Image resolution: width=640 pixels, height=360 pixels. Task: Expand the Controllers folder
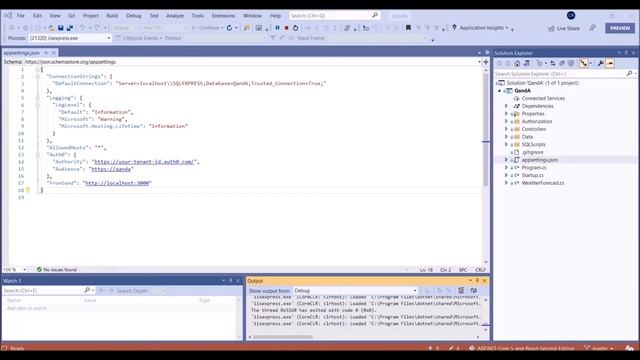point(507,129)
